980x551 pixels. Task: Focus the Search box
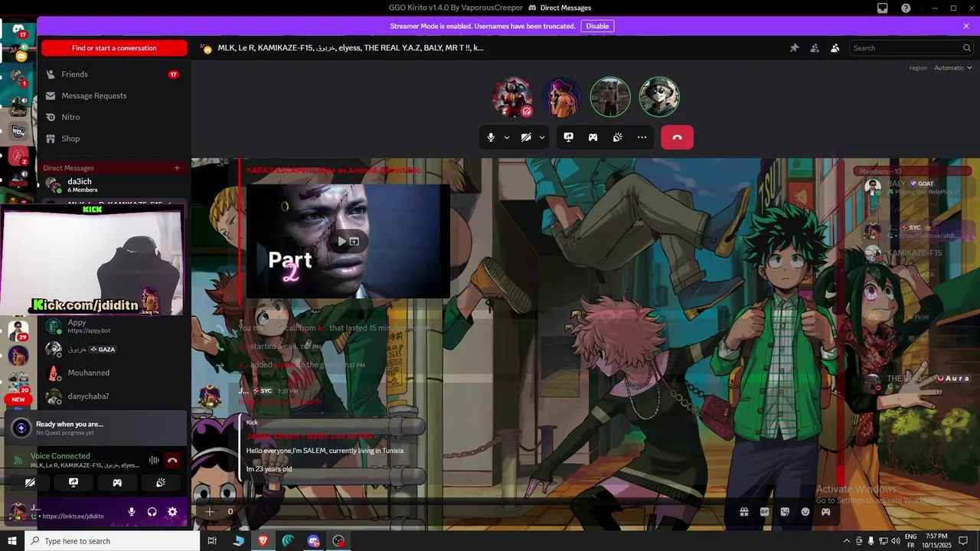pyautogui.click(x=911, y=48)
